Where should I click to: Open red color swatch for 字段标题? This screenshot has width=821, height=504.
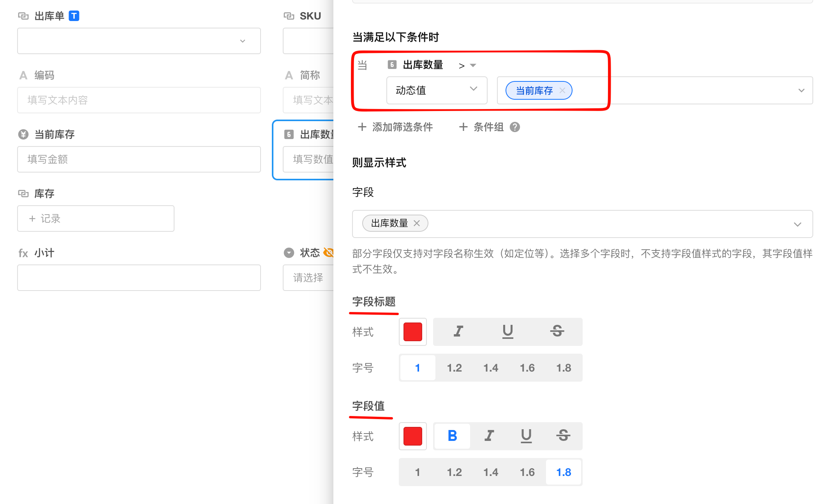point(413,332)
